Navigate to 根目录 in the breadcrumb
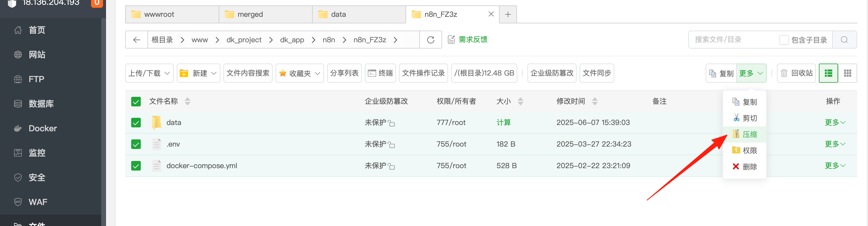The height and width of the screenshot is (226, 868). [162, 40]
